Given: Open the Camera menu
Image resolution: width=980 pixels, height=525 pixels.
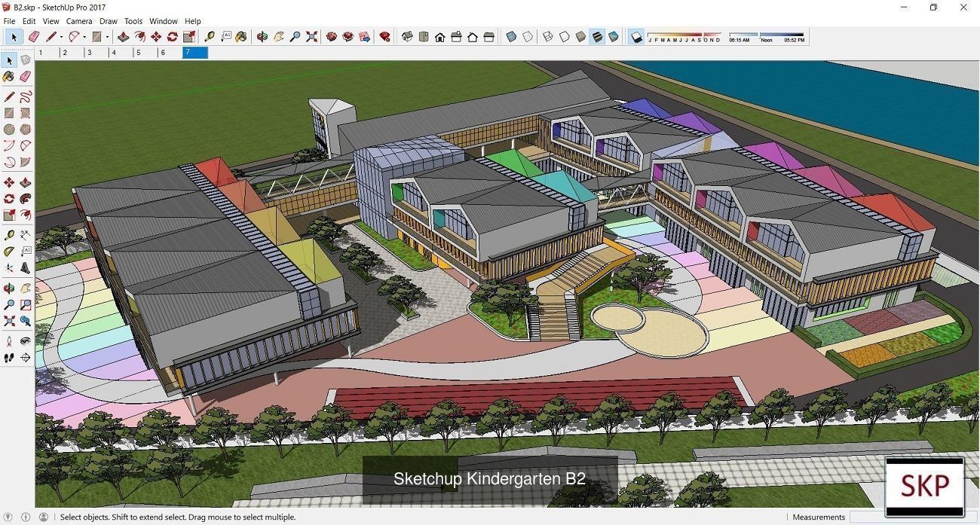Looking at the screenshot, I should [x=79, y=21].
